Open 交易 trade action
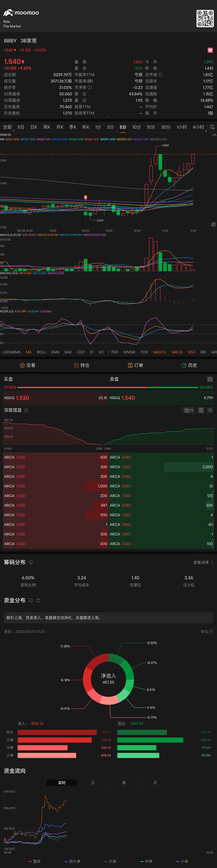 pos(28,365)
